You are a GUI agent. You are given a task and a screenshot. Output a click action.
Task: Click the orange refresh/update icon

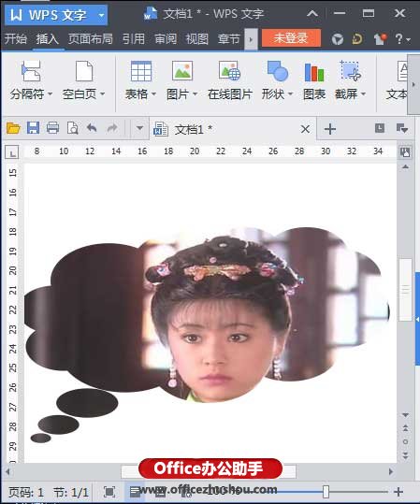tap(357, 39)
